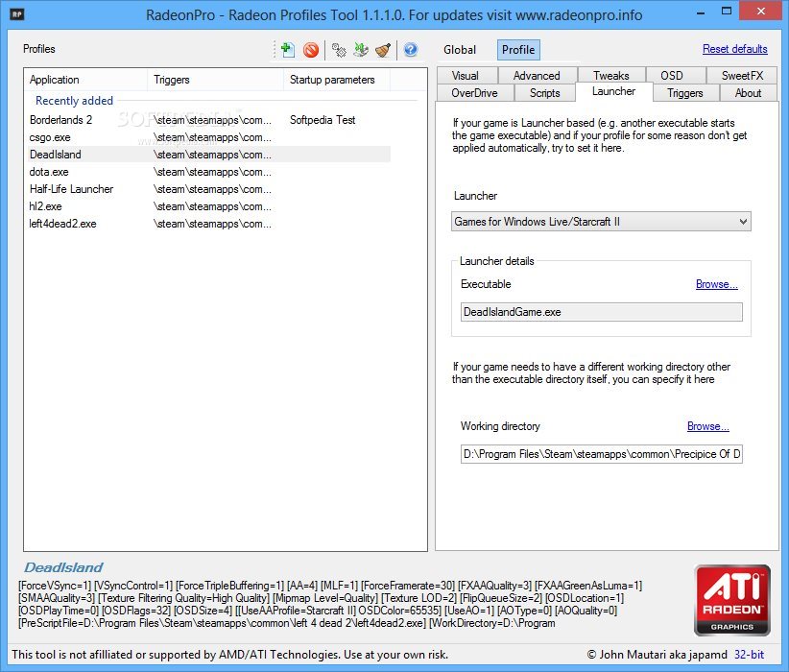Click the Reset defaults link
Screen dimensions: 789x672
click(x=734, y=49)
